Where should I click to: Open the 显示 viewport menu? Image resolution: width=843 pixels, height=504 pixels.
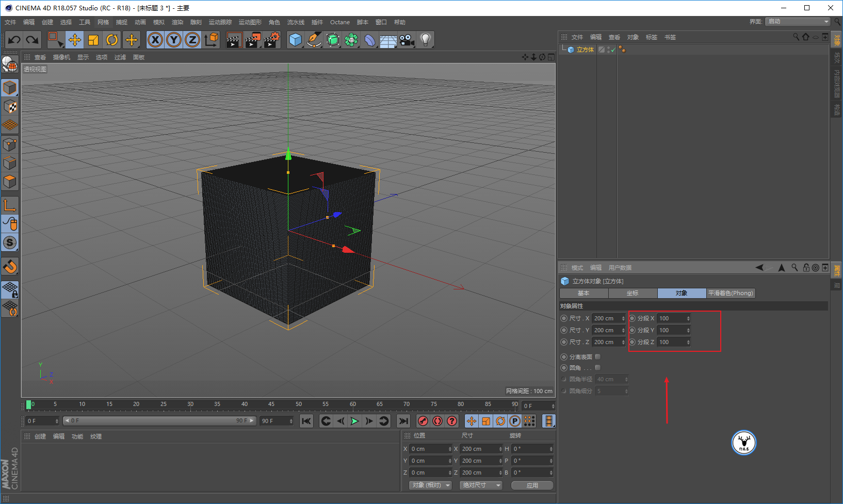tap(83, 57)
